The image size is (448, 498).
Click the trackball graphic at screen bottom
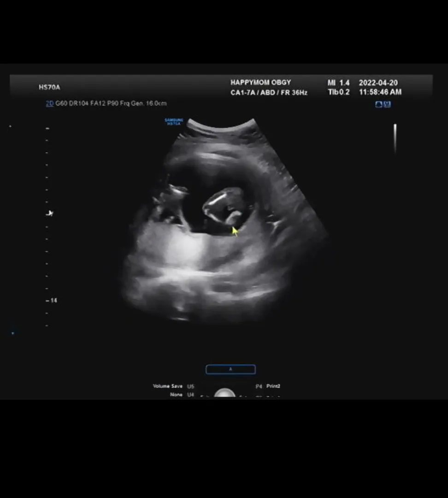click(x=225, y=393)
